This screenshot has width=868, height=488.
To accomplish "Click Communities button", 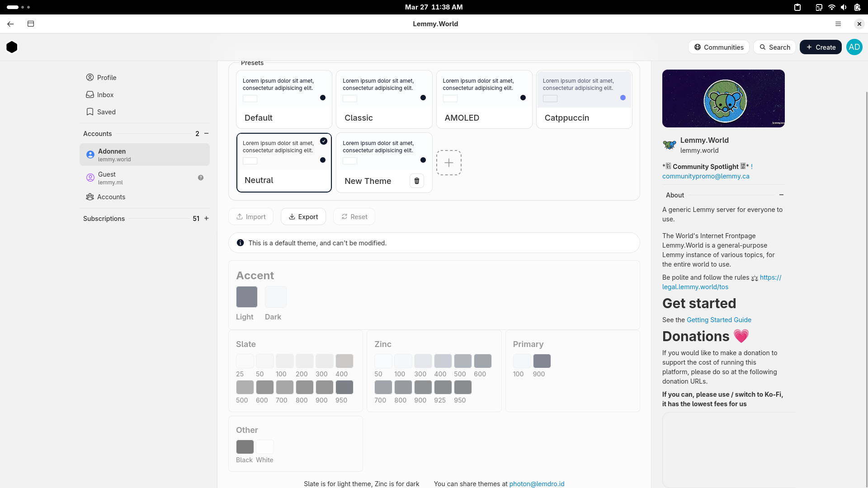I will click(719, 47).
